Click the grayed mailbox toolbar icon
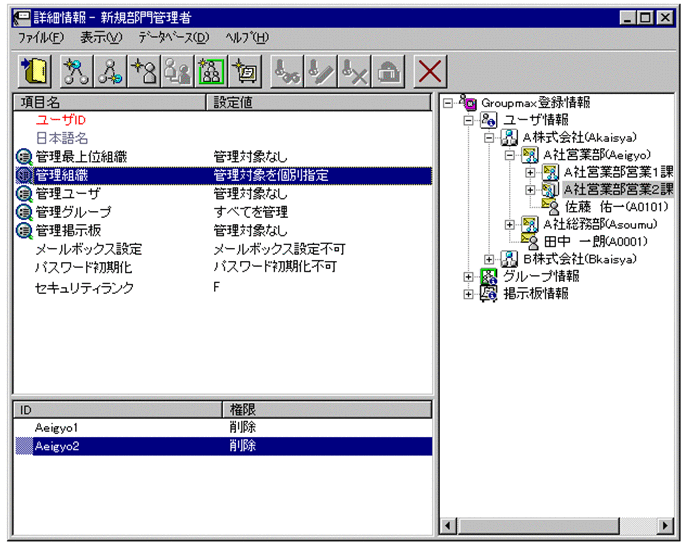The image size is (685, 548). (388, 71)
